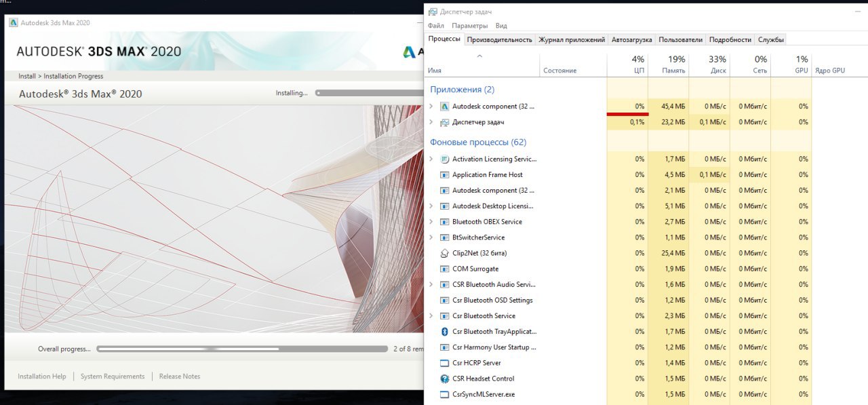Click the Activation Licensing Service icon
The width and height of the screenshot is (868, 405).
coord(445,159)
